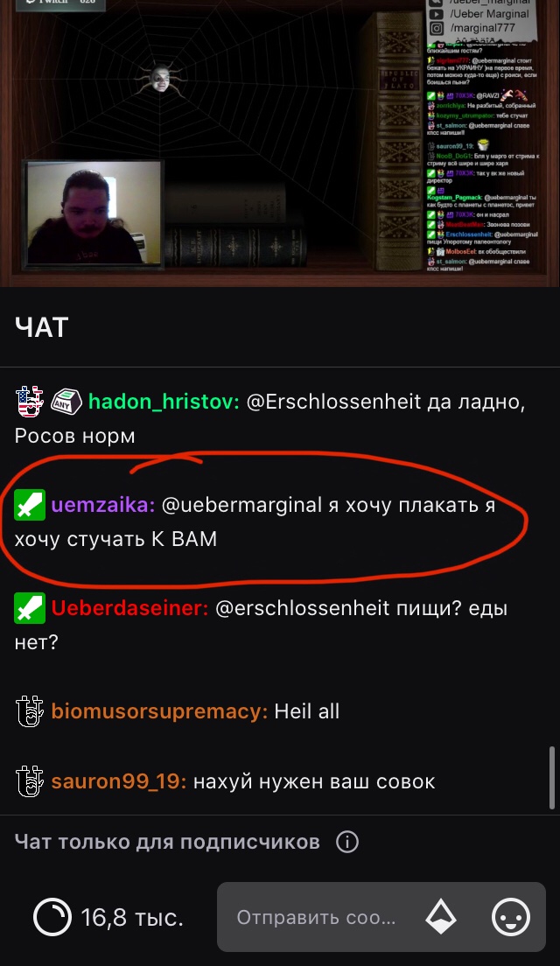560x966 pixels.
Task: Open hadon_hristov's user profile
Action: click(x=164, y=402)
